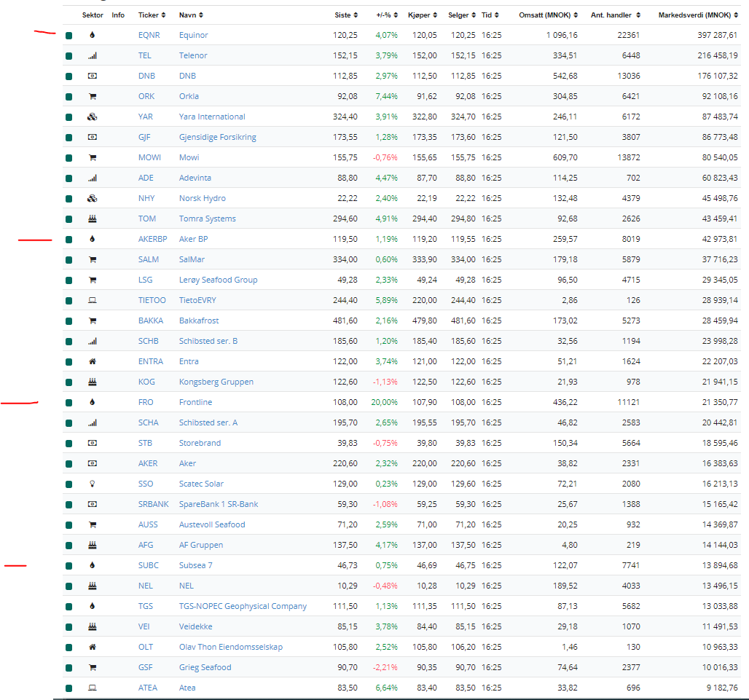
Task: Toggle the green square marker for Veidekke
Action: click(x=68, y=627)
